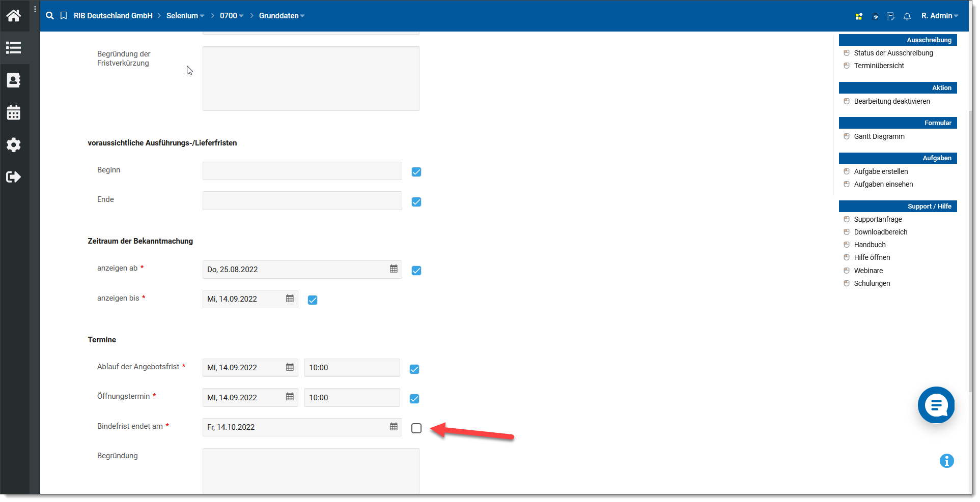
Task: Check the Bindefrist endet am checkbox
Action: [416, 428]
